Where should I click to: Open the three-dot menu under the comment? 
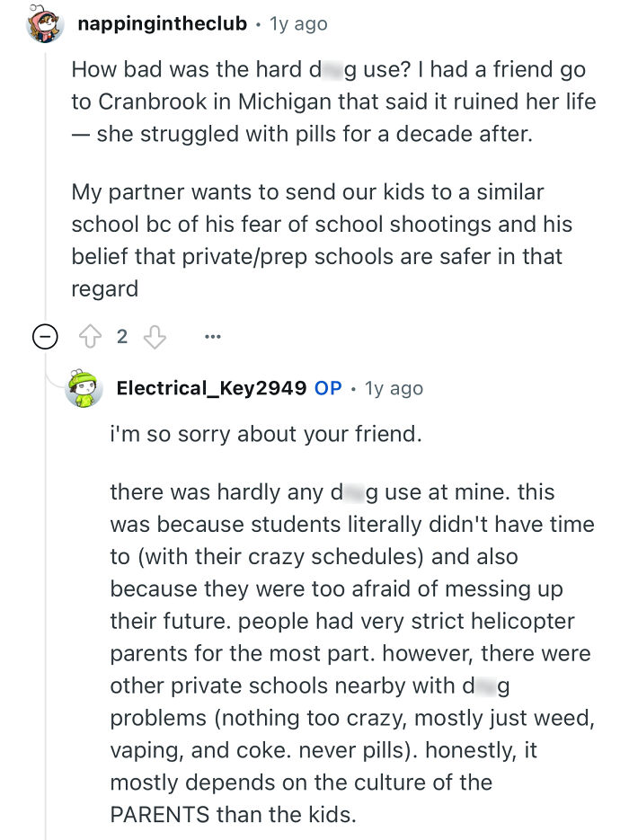click(213, 335)
